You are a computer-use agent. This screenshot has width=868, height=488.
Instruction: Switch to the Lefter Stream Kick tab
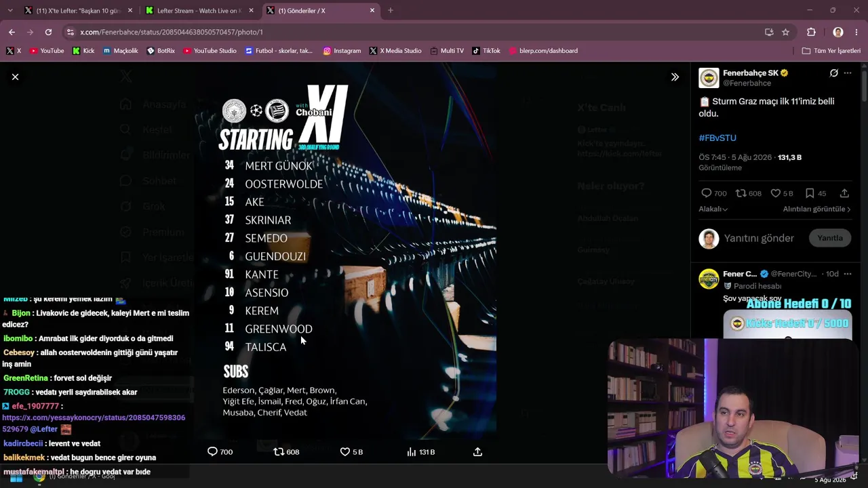[x=199, y=10]
